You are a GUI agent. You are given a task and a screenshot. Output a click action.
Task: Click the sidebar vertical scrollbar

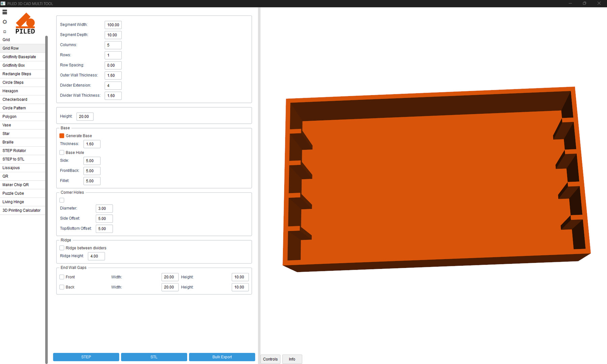click(46, 199)
